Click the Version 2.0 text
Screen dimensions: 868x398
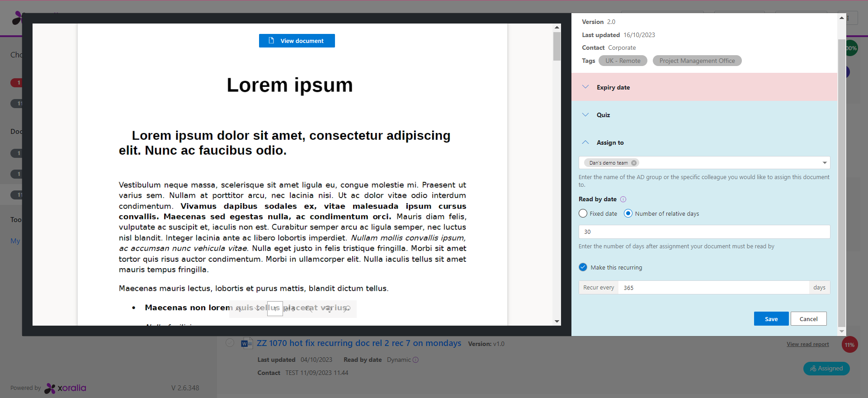599,22
